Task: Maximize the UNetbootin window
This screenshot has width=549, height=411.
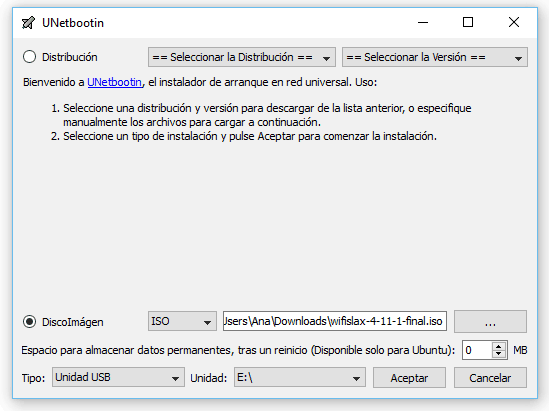Action: point(468,22)
